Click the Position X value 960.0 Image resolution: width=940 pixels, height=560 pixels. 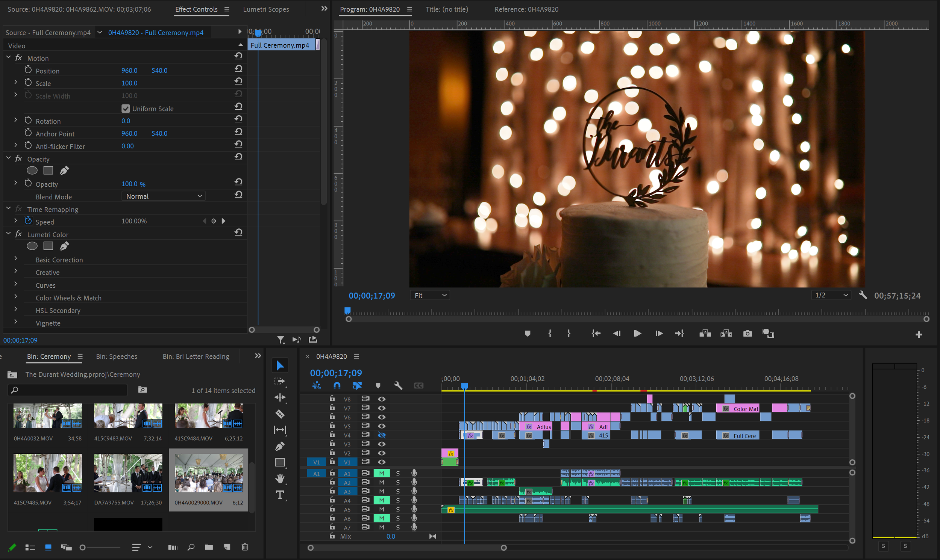[x=129, y=71]
